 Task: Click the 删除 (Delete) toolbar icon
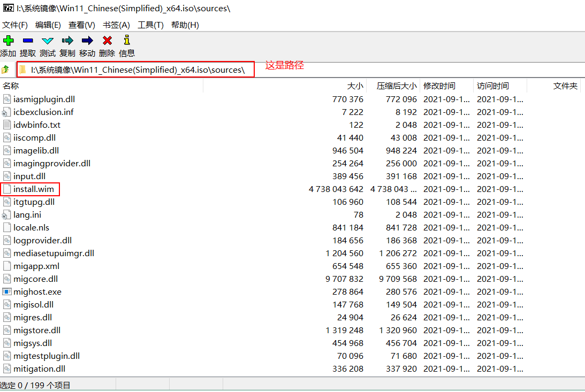point(106,40)
